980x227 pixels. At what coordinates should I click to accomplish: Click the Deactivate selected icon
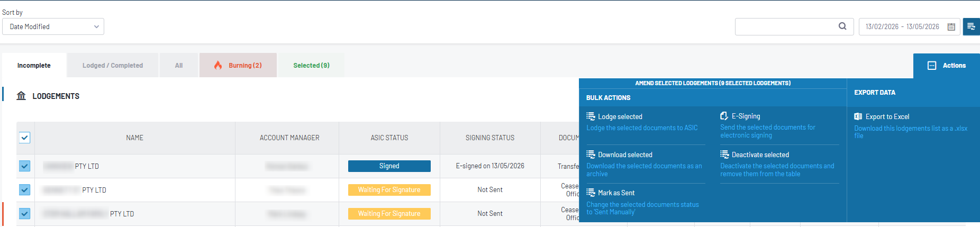[724, 155]
